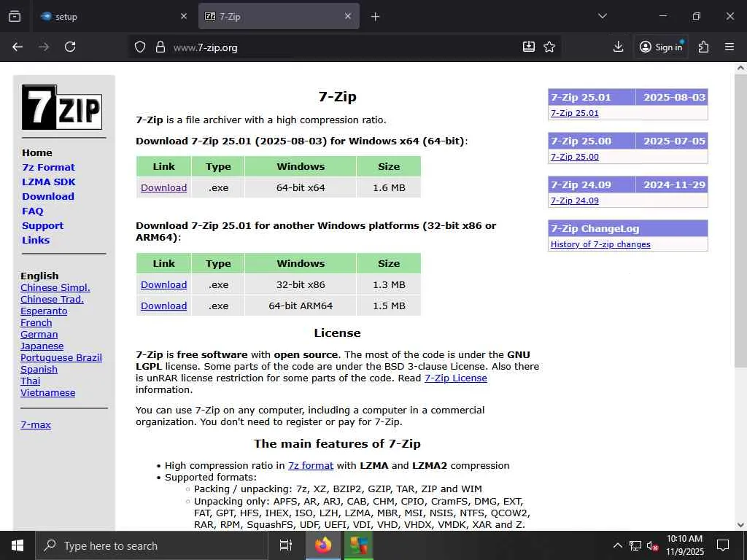Switch language to Japanese
The height and width of the screenshot is (560, 747).
coord(42,346)
